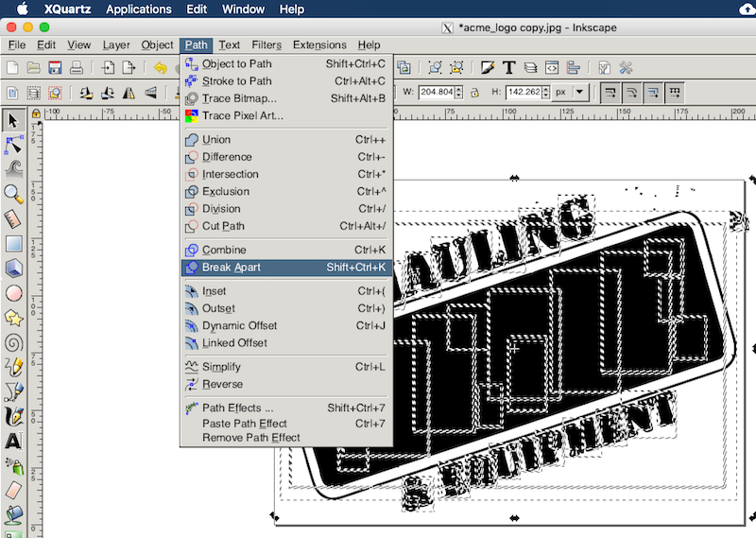
Task: Select the Ellipse circle tool
Action: click(x=13, y=293)
